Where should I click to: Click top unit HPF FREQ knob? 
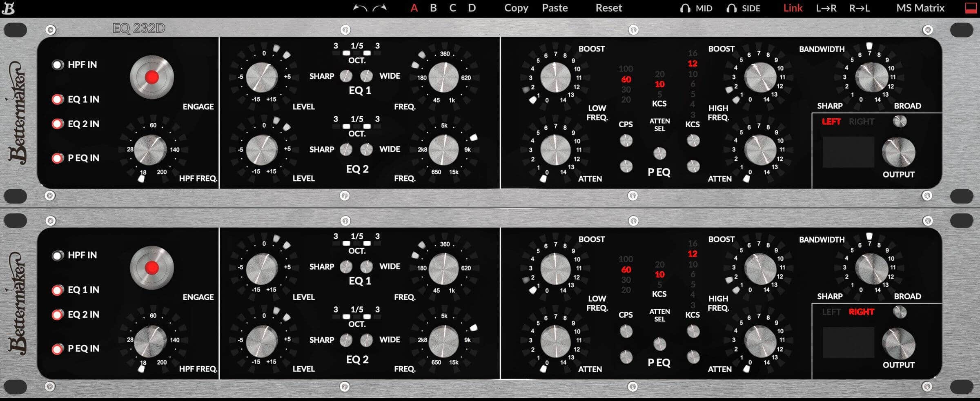(150, 150)
